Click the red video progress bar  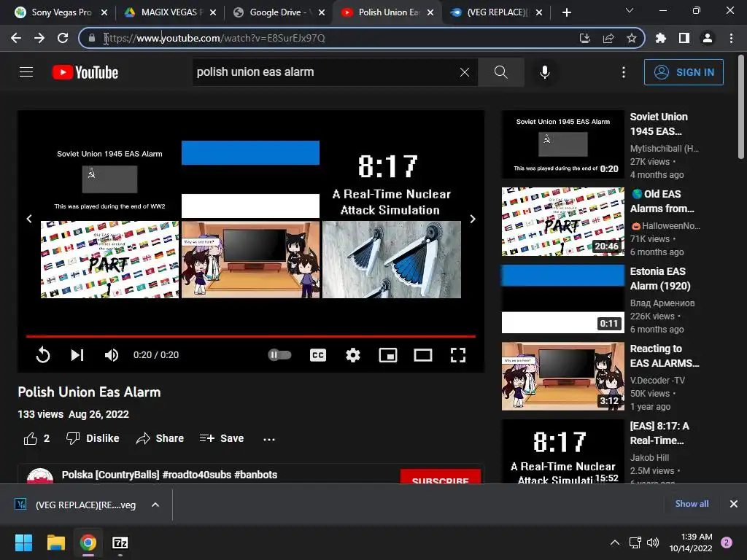pos(251,336)
